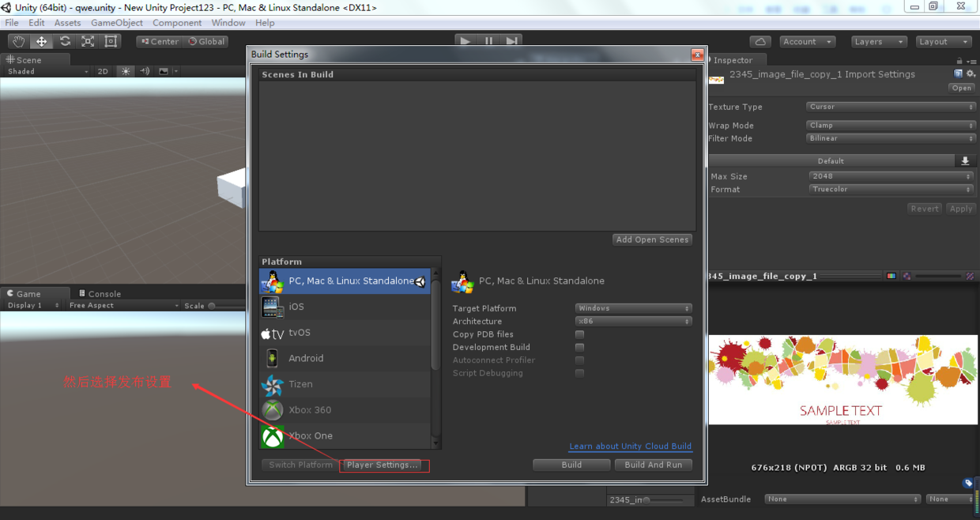This screenshot has height=520, width=980.
Task: Switch to the Console tab
Action: click(x=104, y=294)
